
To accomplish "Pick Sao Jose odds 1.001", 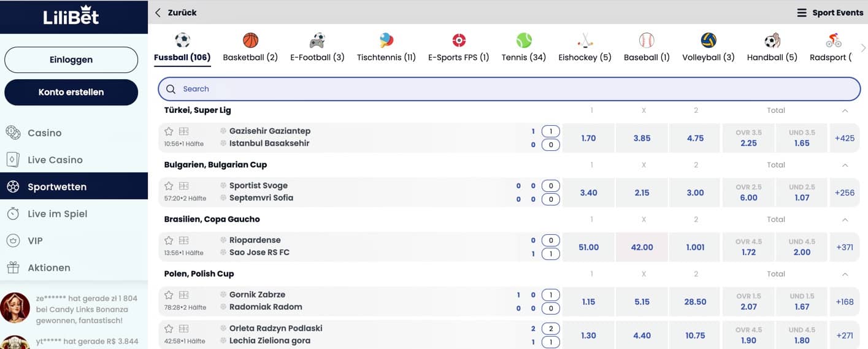I will point(695,247).
